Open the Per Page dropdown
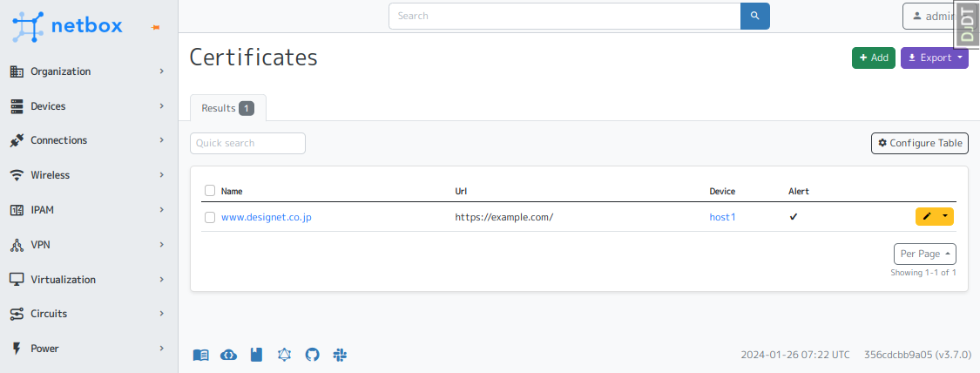This screenshot has width=980, height=373. [x=924, y=254]
